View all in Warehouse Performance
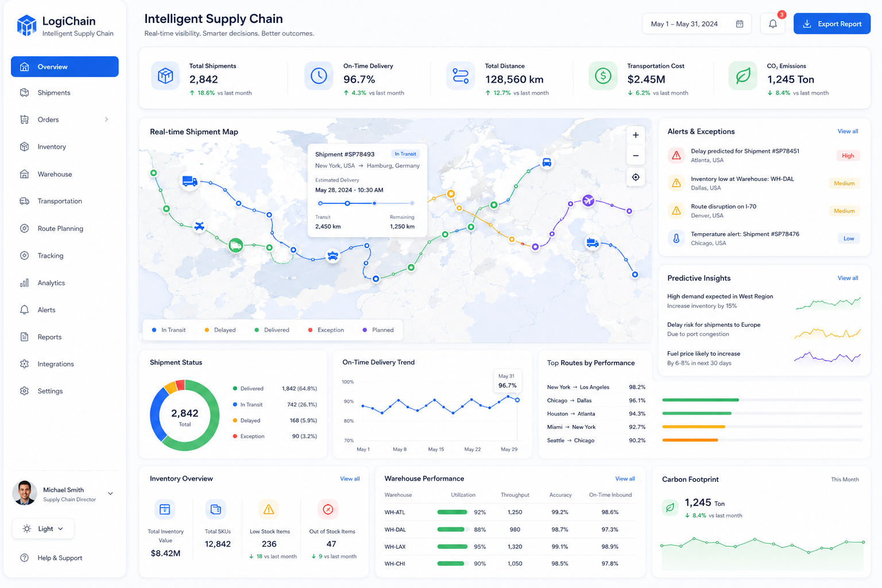 click(x=625, y=479)
